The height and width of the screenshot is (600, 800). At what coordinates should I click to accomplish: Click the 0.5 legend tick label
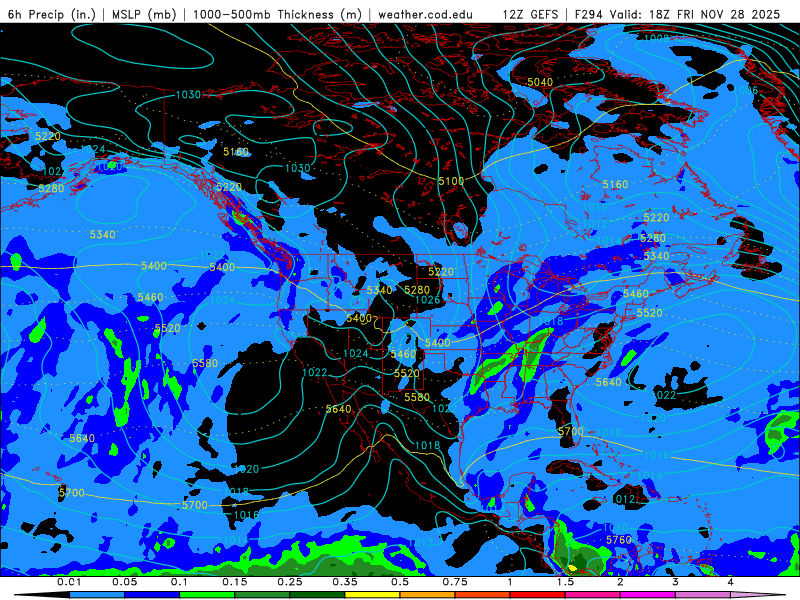tap(400, 582)
